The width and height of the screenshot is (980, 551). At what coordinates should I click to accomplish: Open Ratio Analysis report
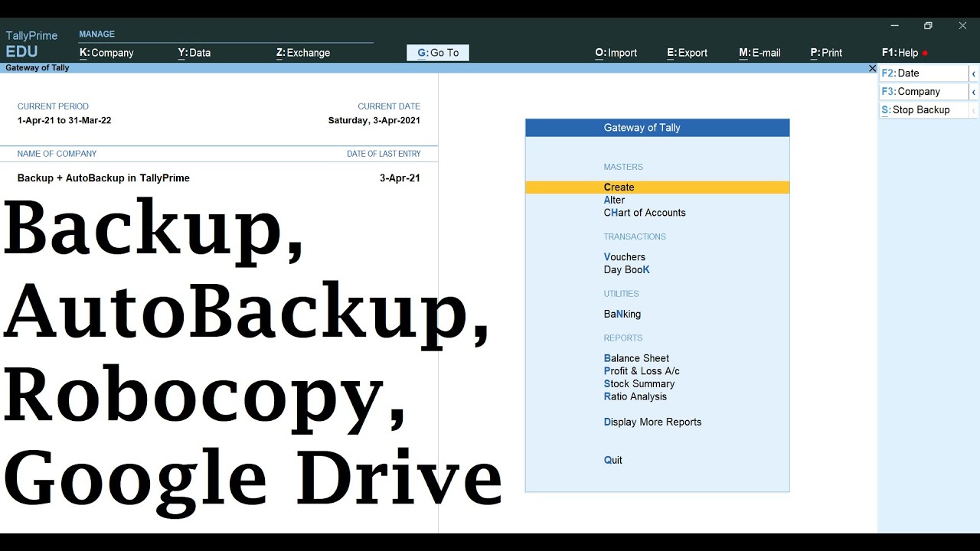point(635,396)
